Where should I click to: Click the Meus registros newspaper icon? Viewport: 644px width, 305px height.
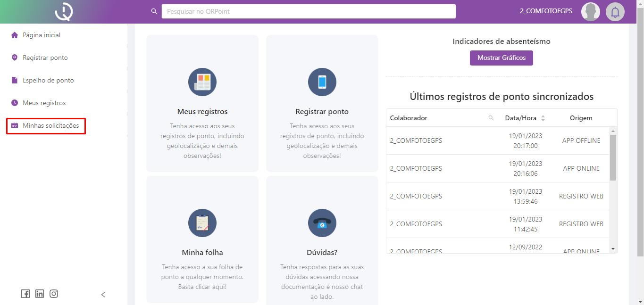(x=202, y=82)
